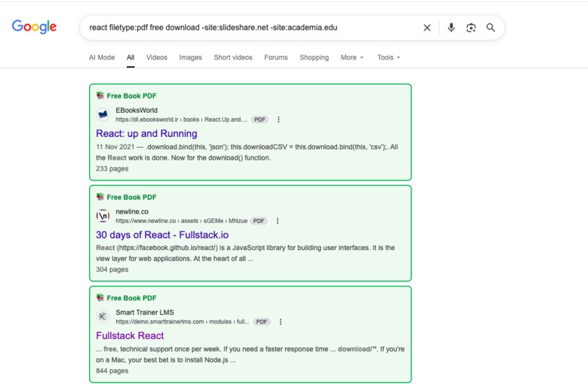This screenshot has height=387, width=588.
Task: Click the Smart Trainer LMS favicon
Action: 103,316
